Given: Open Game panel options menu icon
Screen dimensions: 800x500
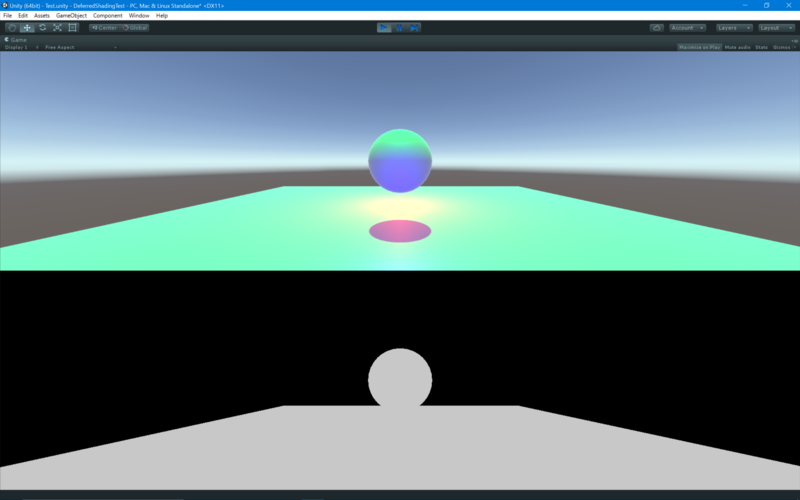Looking at the screenshot, I should tap(795, 41).
